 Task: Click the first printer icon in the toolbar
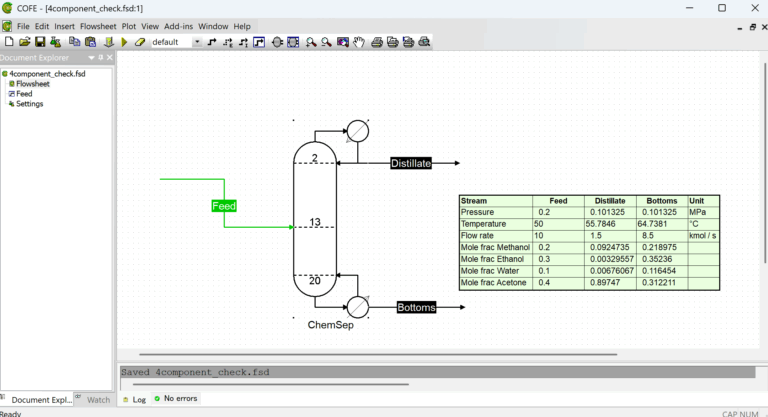377,42
